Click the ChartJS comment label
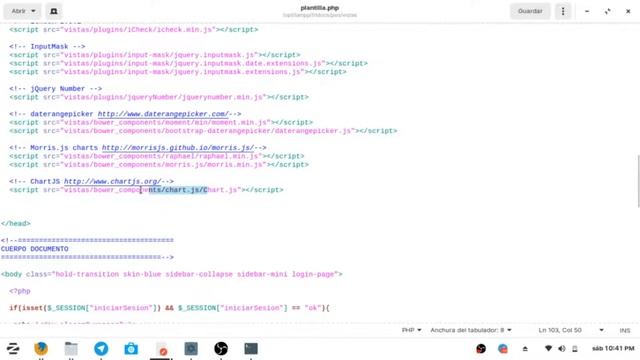This screenshot has height=360, width=640. coord(45,181)
